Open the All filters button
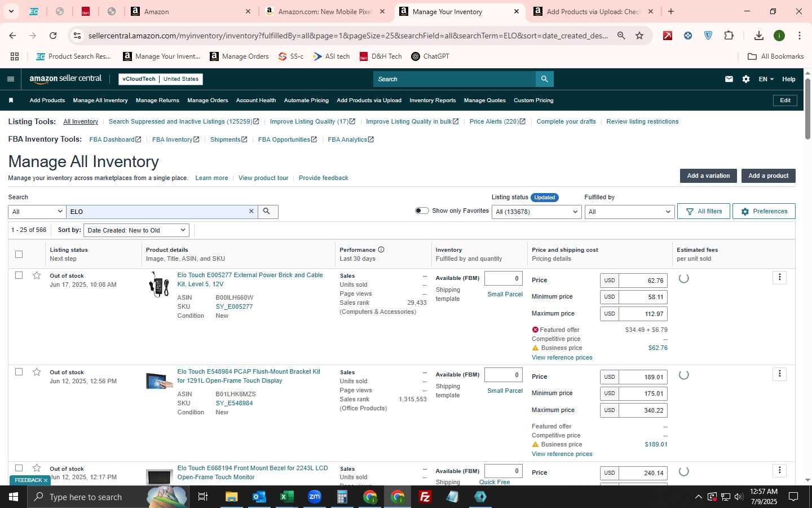Image resolution: width=812 pixels, height=508 pixels. (704, 211)
